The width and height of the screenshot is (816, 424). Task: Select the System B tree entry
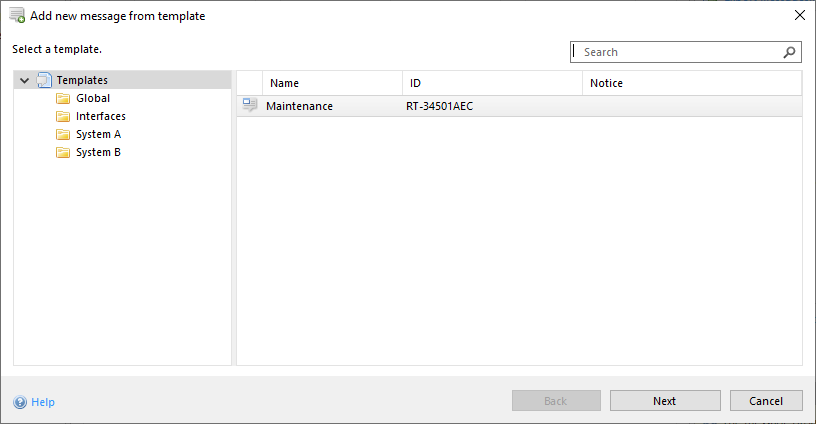tap(98, 152)
